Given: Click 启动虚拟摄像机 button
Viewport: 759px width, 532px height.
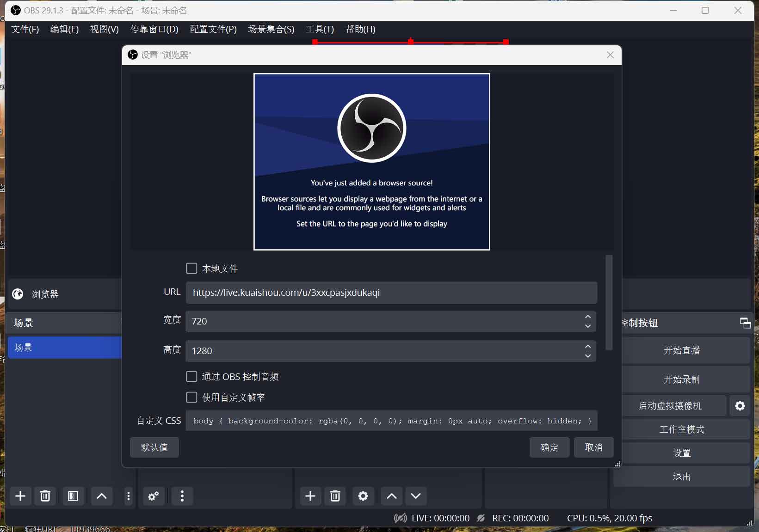Looking at the screenshot, I should pyautogui.click(x=670, y=406).
